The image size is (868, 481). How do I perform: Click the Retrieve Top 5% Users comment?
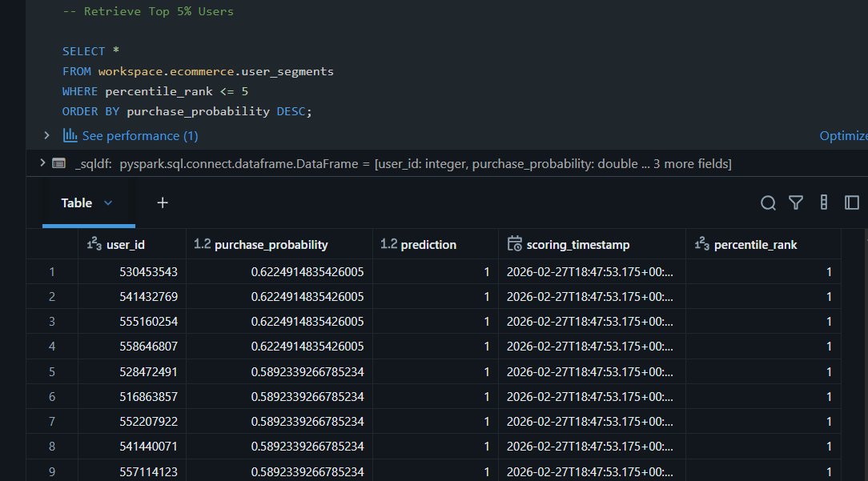148,11
